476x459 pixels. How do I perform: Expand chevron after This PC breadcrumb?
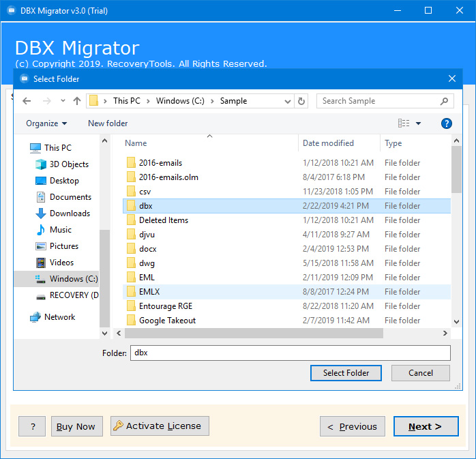pyautogui.click(x=148, y=101)
